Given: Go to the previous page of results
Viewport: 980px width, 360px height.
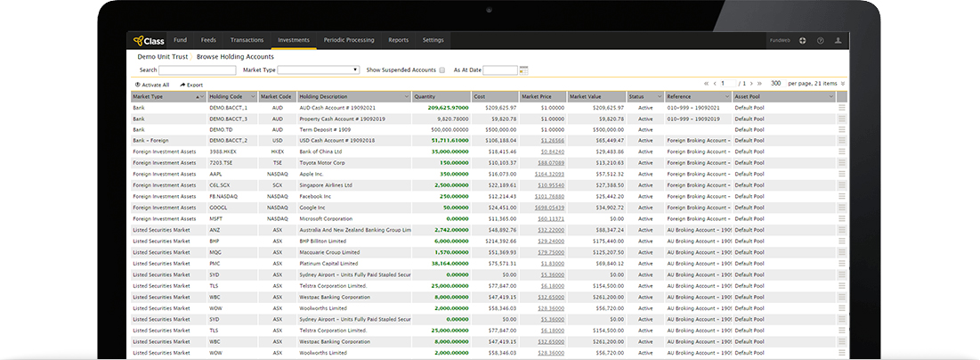Looking at the screenshot, I should pos(715,83).
